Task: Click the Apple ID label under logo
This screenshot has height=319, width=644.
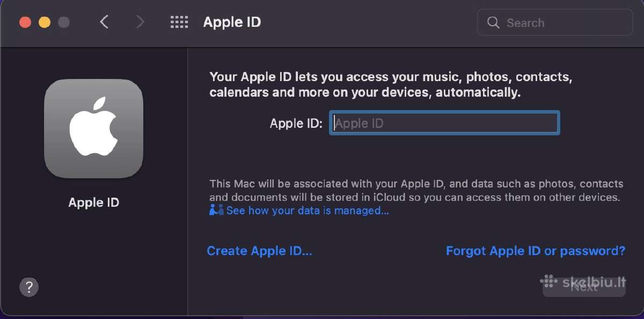Action: click(93, 202)
